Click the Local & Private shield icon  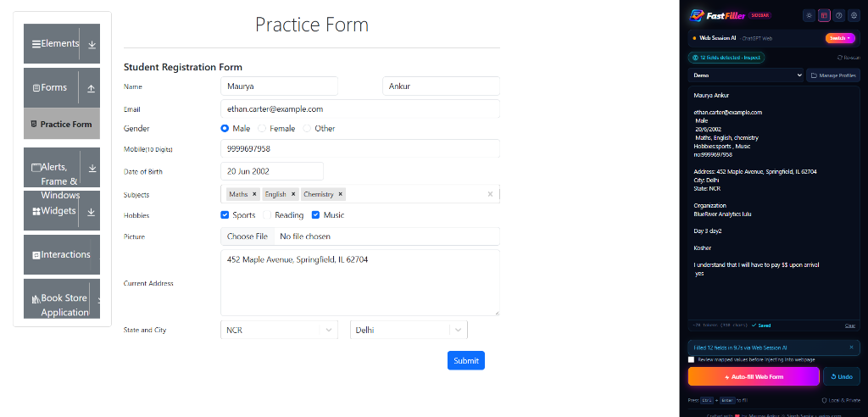pos(825,400)
